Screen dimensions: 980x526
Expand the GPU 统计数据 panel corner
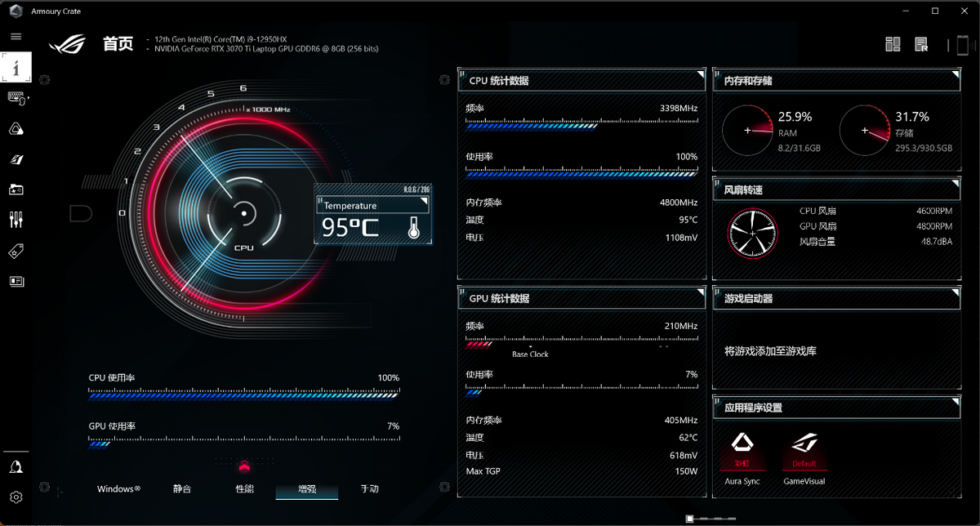click(x=700, y=293)
